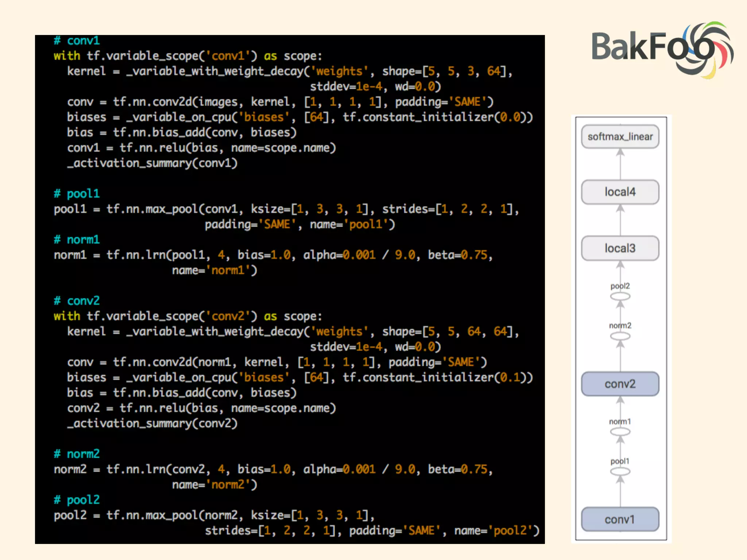The width and height of the screenshot is (747, 560).
Task: Click the pool1 ellipse node
Action: (620, 471)
